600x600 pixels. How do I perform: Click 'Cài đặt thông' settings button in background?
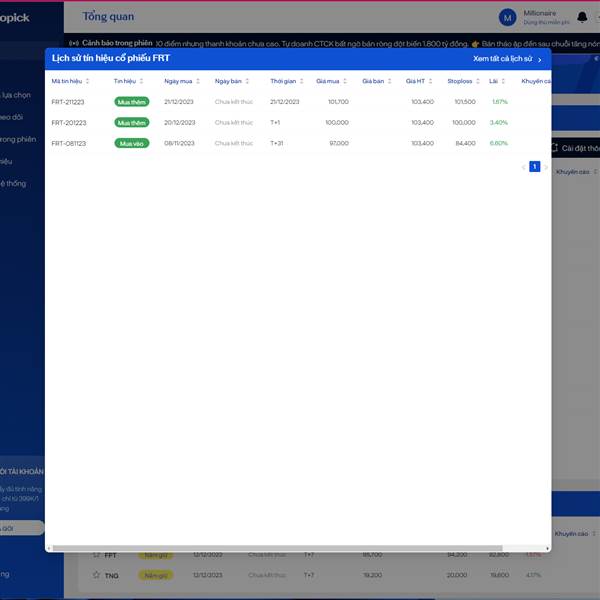point(576,148)
